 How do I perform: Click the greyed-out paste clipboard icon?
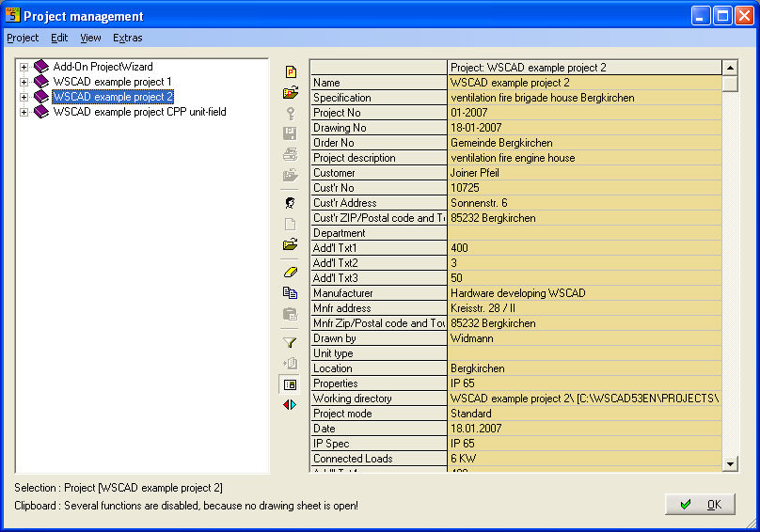pos(291,314)
